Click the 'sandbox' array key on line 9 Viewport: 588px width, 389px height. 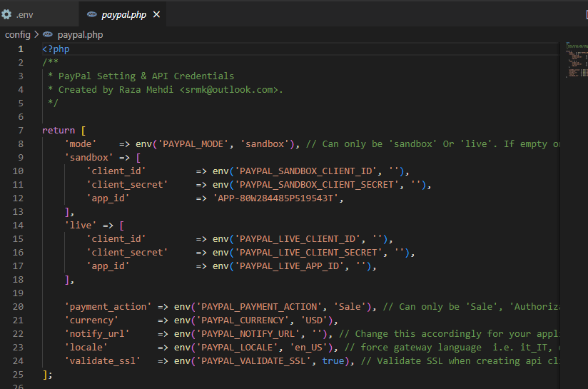click(89, 158)
